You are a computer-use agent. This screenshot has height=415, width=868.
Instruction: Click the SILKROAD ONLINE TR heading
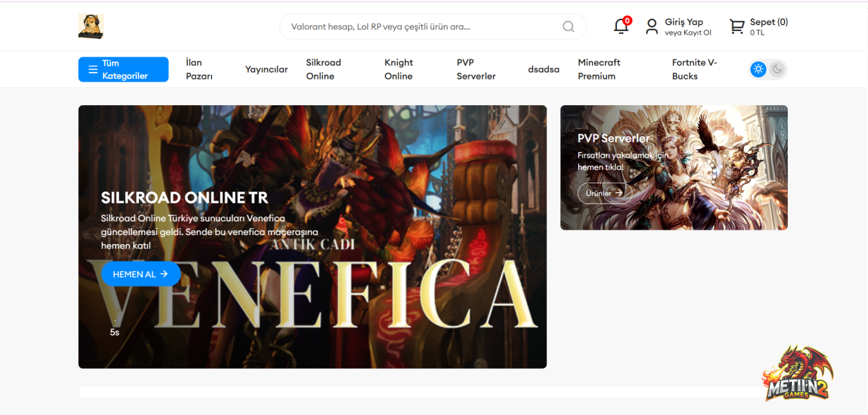(185, 198)
